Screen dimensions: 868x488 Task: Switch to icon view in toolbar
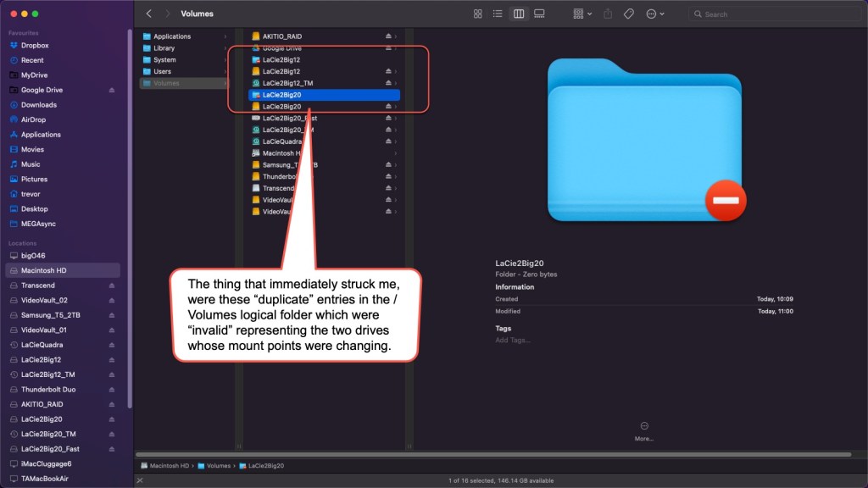(477, 14)
